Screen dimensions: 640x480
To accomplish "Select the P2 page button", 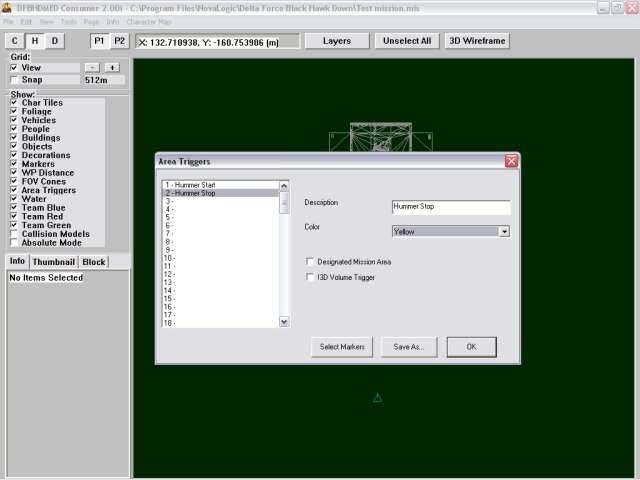I will (x=119, y=41).
